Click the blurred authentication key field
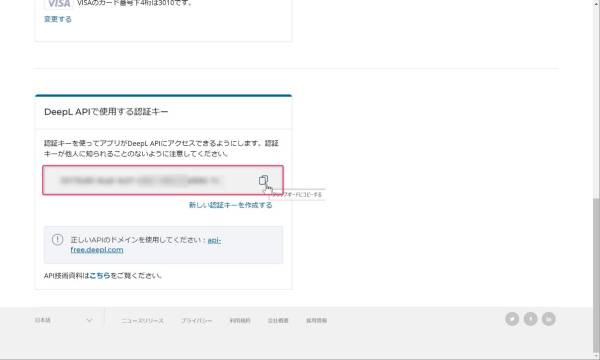The image size is (600, 360). point(163,180)
